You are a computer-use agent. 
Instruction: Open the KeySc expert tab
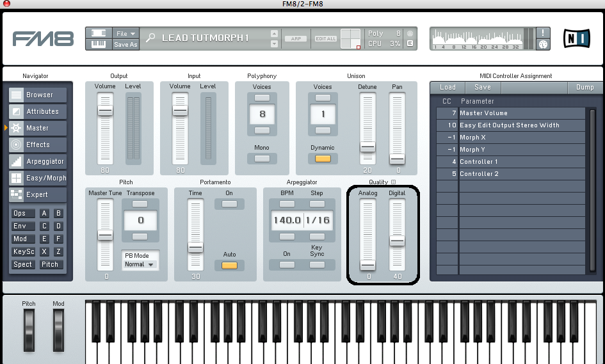coord(23,251)
